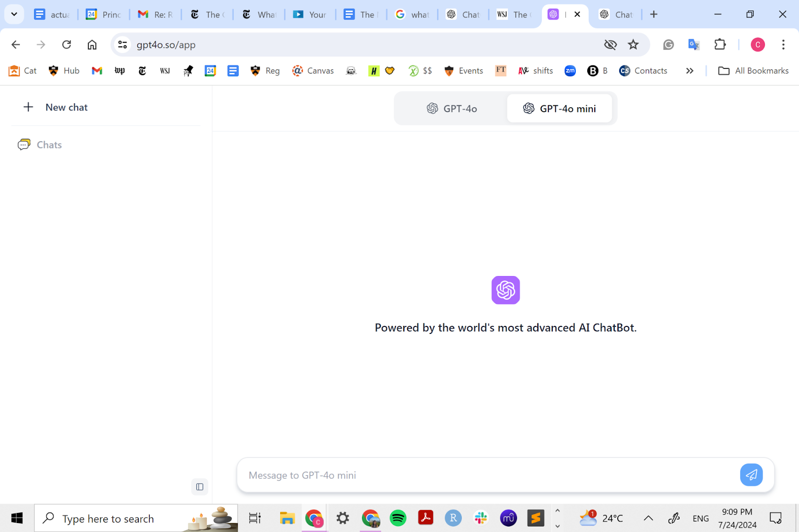Open the Gmail bookmark icon
Viewport: 799px width, 532px height.
click(97, 71)
